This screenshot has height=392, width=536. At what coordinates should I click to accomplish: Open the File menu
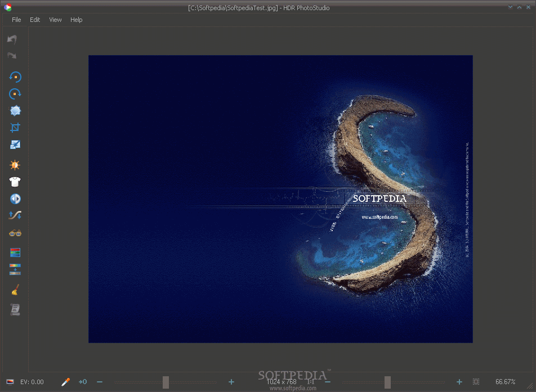(16, 20)
